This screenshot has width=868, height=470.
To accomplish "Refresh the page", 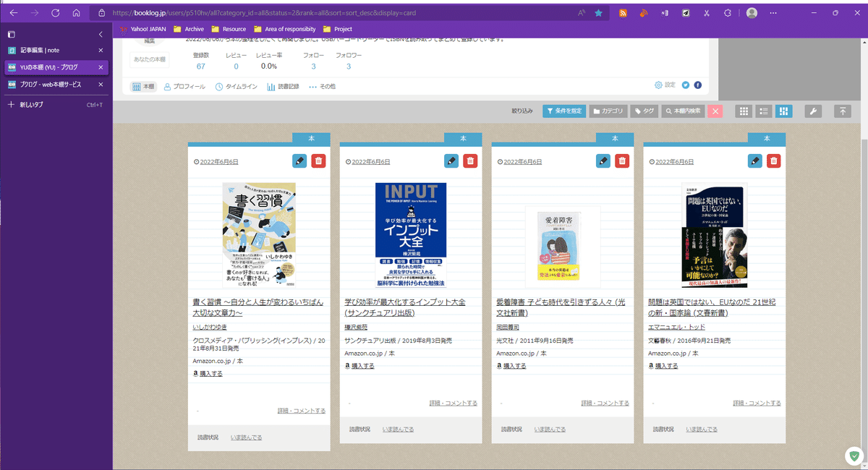I will 56,13.
